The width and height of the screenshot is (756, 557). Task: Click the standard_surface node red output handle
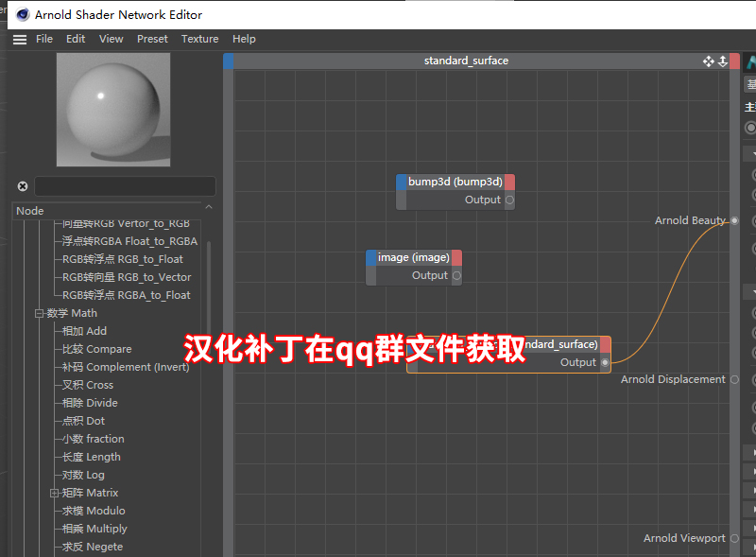click(606, 344)
